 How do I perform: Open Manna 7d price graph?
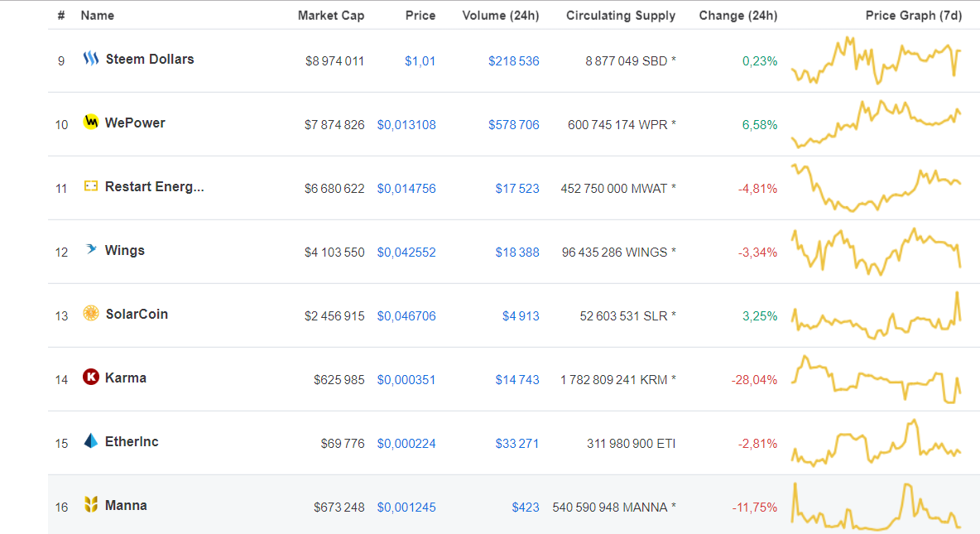point(877,507)
